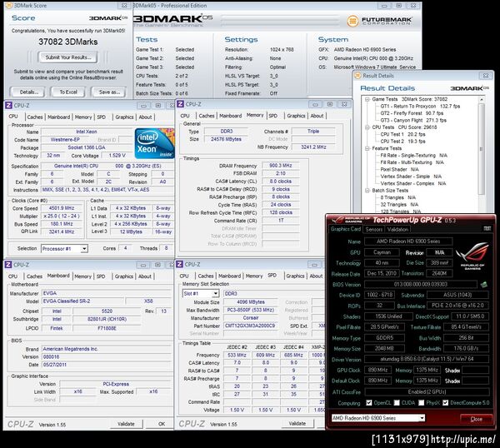500x448 pixels.
Task: Click the Result Details window title icon
Action: pos(357,76)
